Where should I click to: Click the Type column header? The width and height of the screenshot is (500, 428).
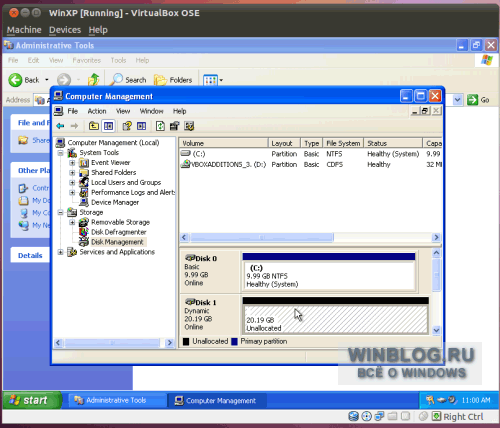[312, 143]
